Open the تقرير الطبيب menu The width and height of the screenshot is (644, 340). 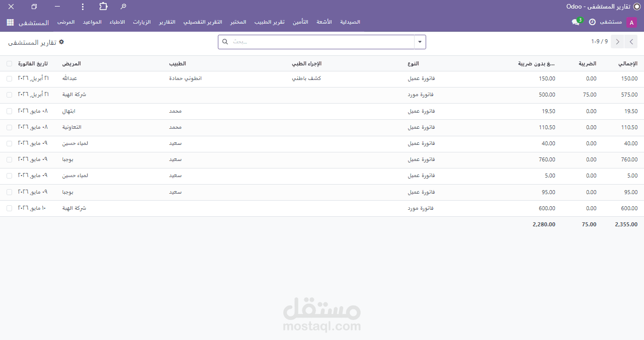tap(269, 22)
